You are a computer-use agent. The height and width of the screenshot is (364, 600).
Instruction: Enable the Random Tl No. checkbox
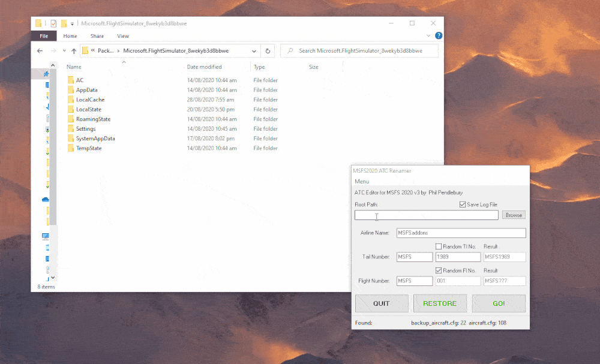[439, 246]
